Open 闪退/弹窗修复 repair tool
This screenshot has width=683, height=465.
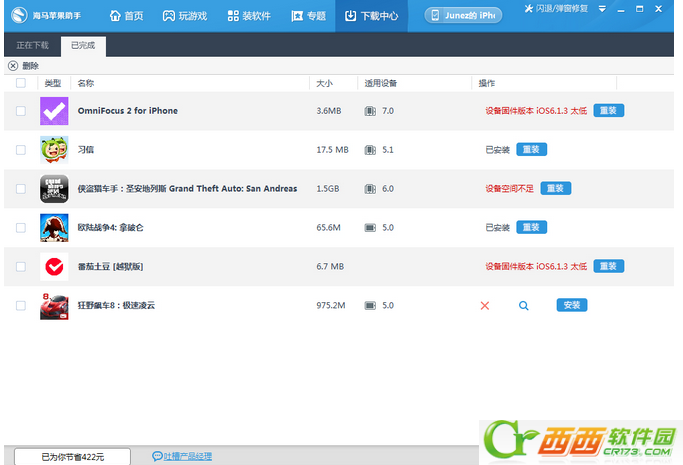[556, 8]
